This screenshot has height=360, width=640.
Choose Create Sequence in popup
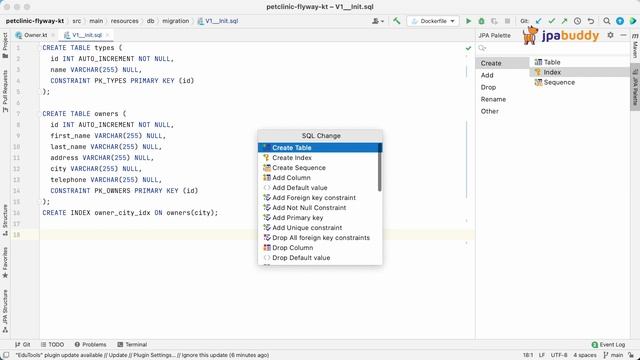[318, 167]
